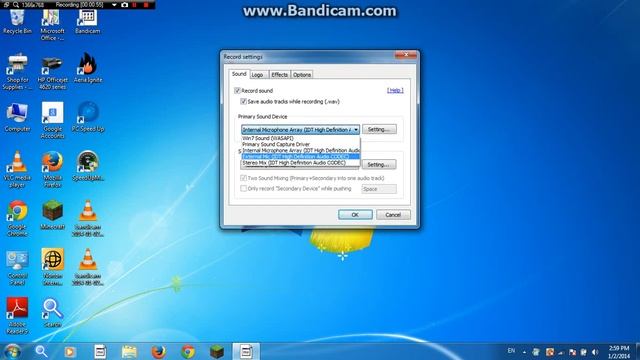Screen dimensions: 640x360
Task: Click Setting button for Secondary Sound Device
Action: (x=379, y=164)
